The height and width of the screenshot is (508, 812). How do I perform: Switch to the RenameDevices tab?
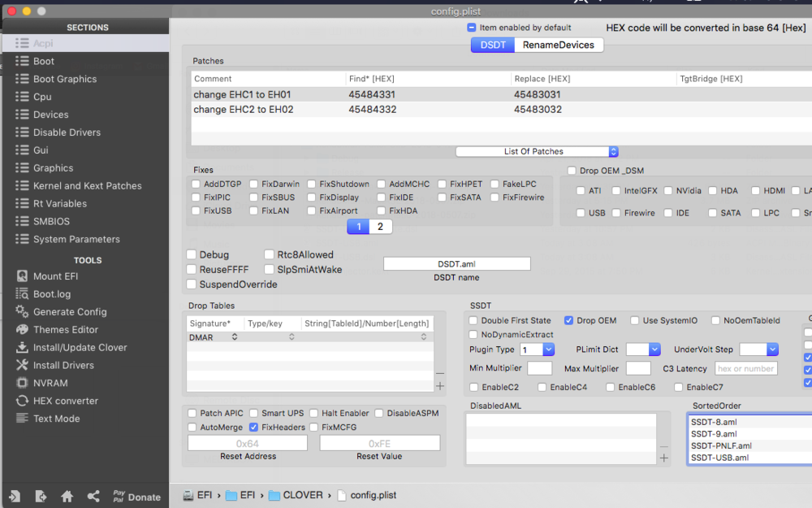559,46
